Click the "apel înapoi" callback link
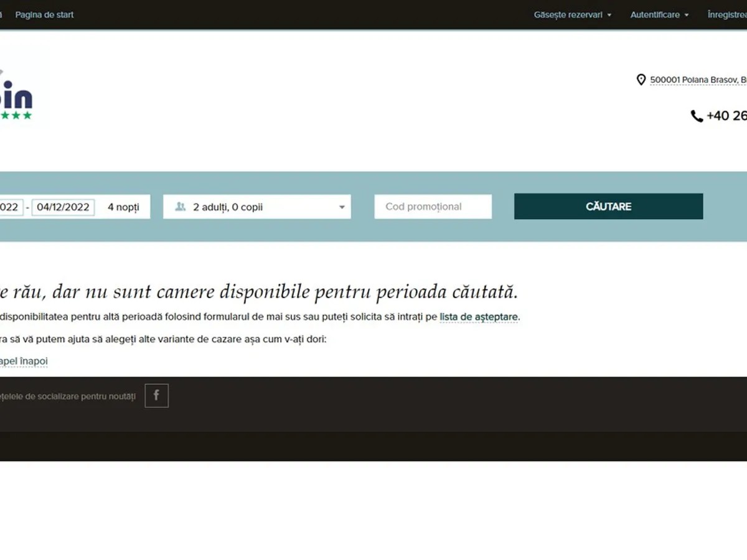This screenshot has height=560, width=747. [x=24, y=361]
